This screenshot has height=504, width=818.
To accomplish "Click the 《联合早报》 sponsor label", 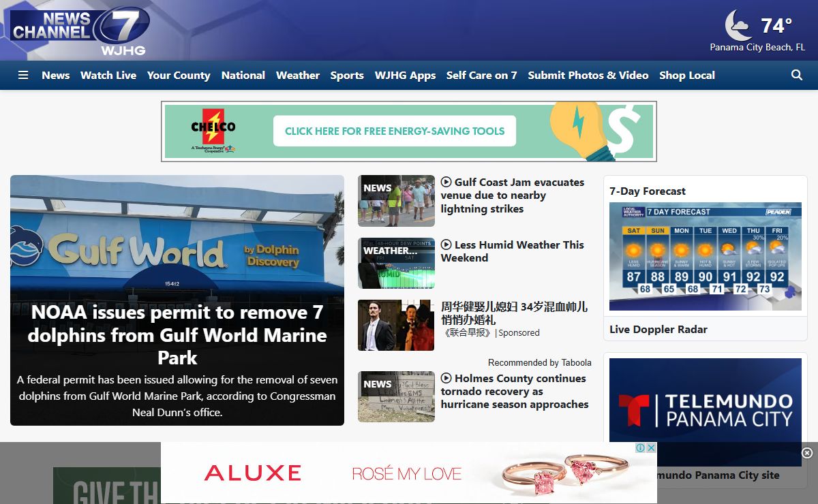I will coord(467,333).
